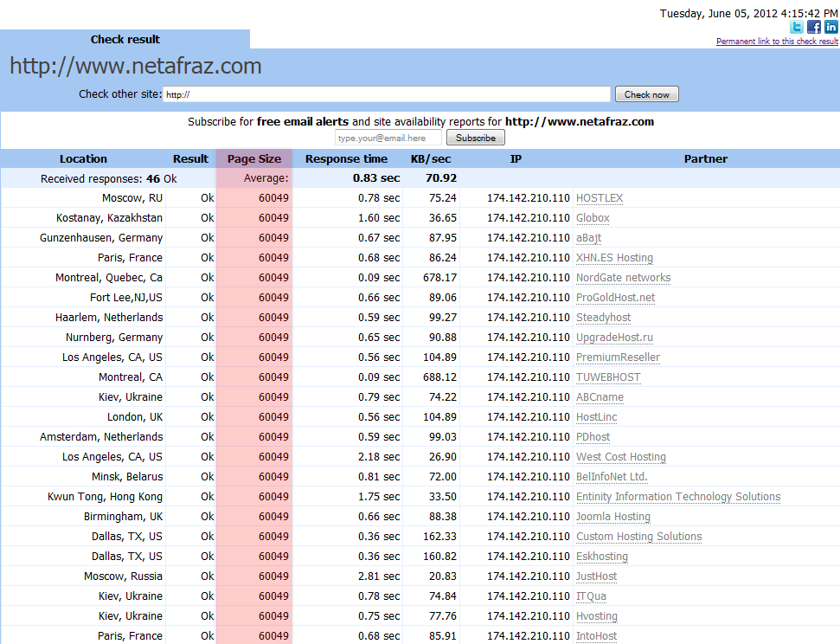Click the London, UK location cell

(135, 416)
